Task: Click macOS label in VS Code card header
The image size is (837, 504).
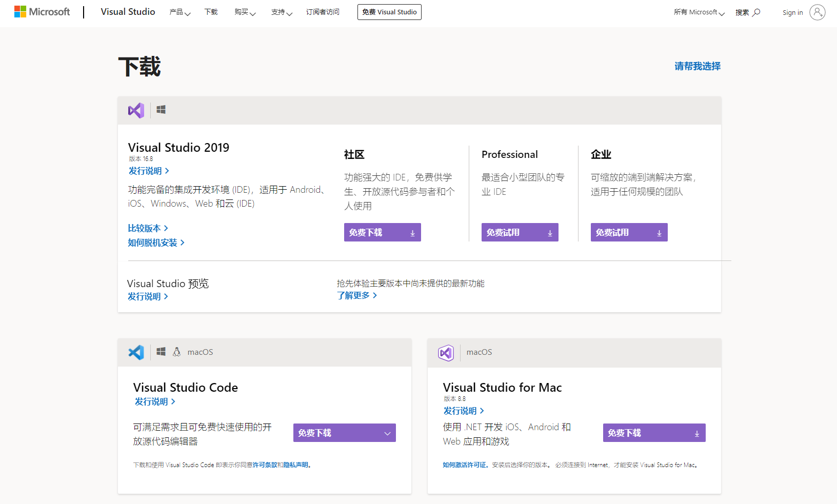Action: (200, 352)
